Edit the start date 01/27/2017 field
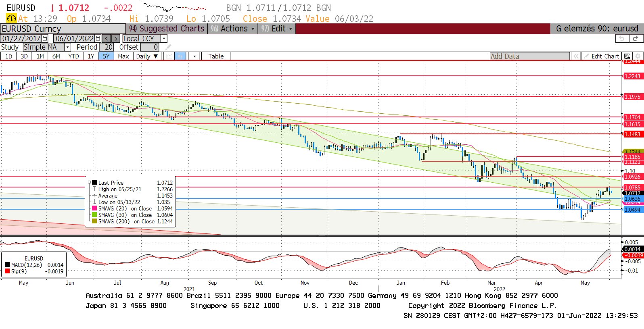644x329 pixels. (21, 39)
